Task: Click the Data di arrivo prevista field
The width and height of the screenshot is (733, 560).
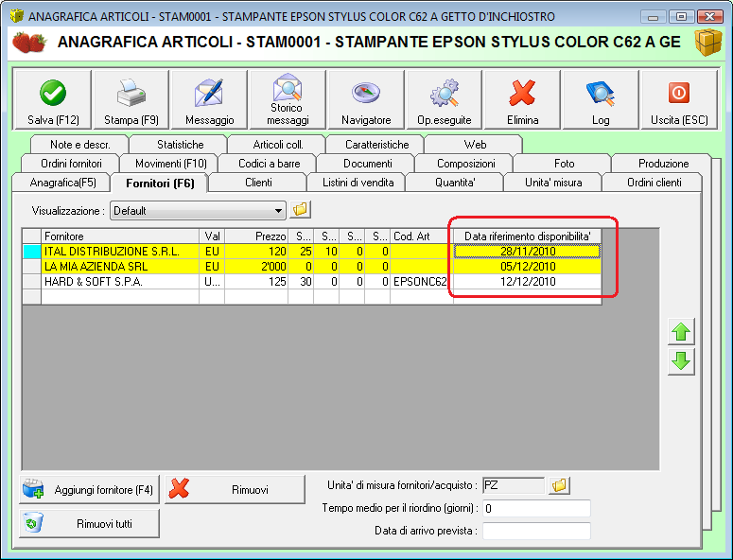Action: (536, 531)
